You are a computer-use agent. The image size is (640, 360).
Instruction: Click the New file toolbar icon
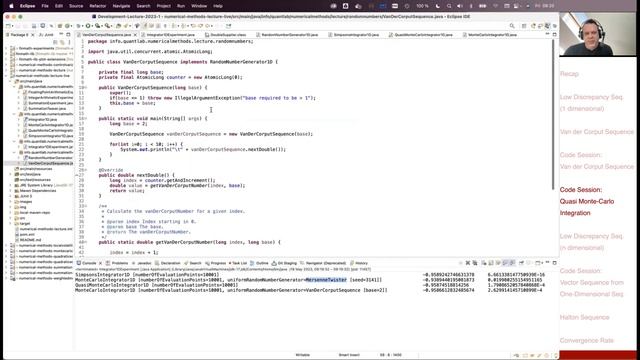(x=8, y=26)
